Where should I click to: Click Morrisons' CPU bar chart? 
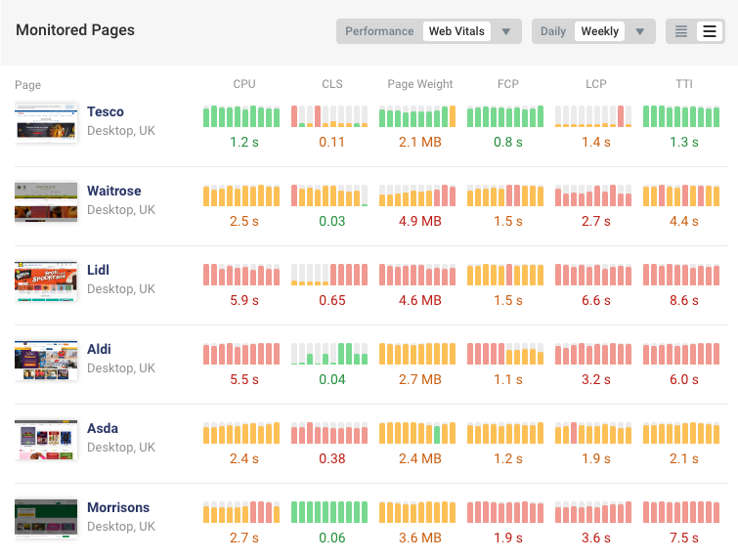[241, 511]
